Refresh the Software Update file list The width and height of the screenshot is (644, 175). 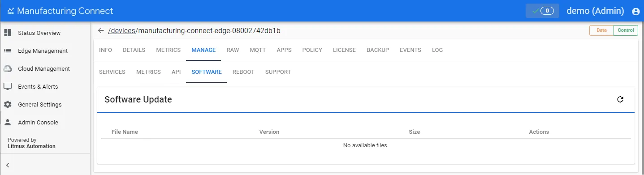(x=620, y=99)
